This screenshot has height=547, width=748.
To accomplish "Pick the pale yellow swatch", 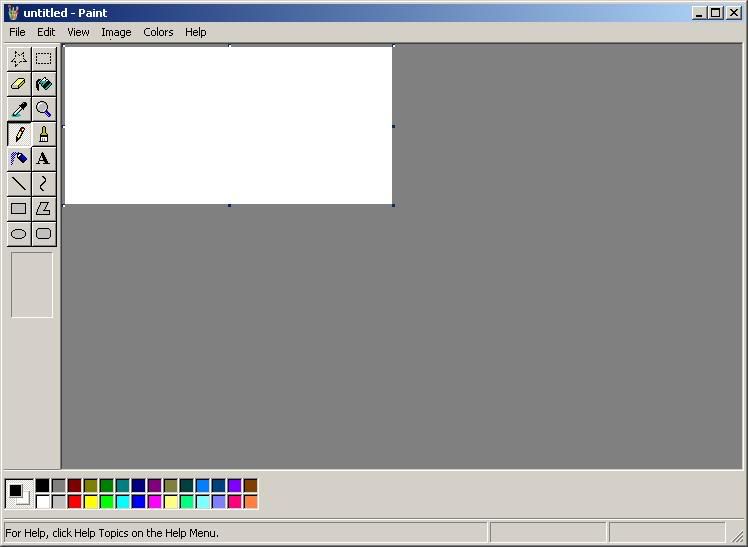I will [171, 502].
